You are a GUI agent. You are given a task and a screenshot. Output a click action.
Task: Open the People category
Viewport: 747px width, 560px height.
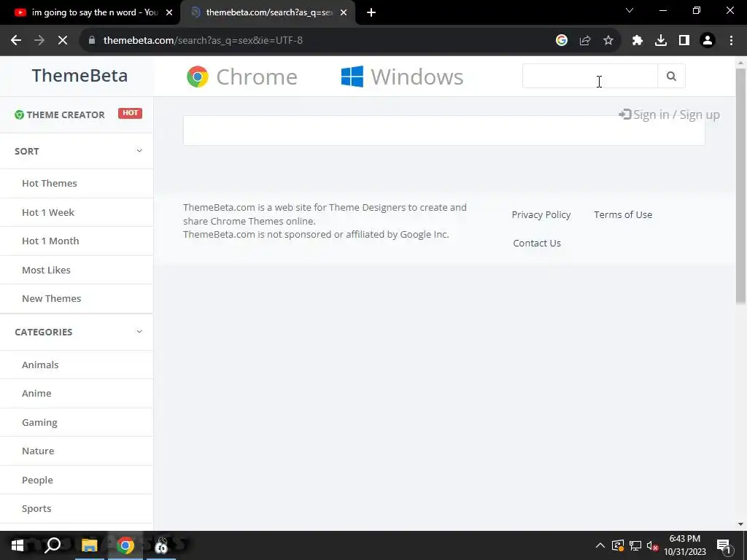pos(37,480)
